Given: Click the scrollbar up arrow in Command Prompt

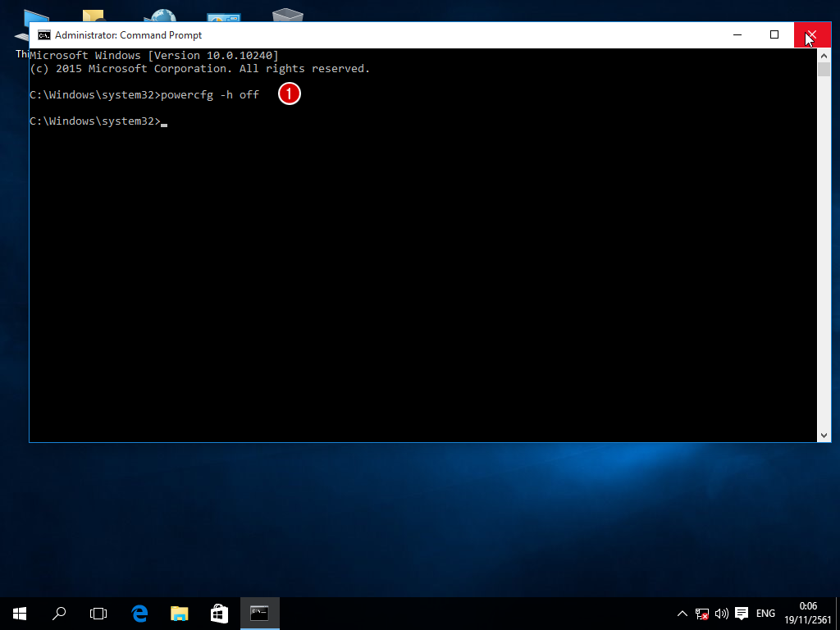Looking at the screenshot, I should (824, 55).
